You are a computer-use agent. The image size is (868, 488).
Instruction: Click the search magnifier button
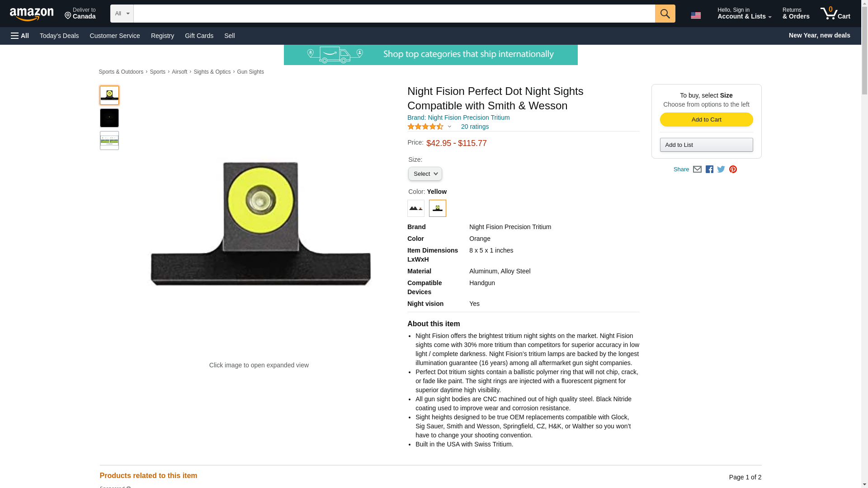(665, 14)
